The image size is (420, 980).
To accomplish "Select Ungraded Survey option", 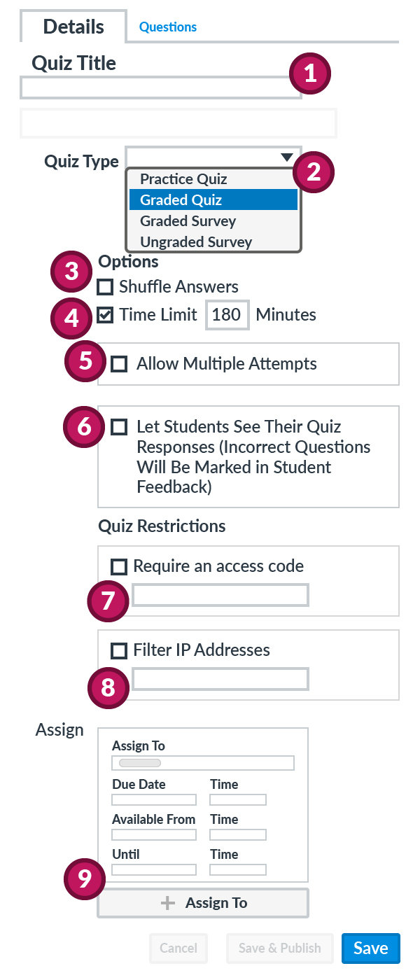I will point(196,242).
